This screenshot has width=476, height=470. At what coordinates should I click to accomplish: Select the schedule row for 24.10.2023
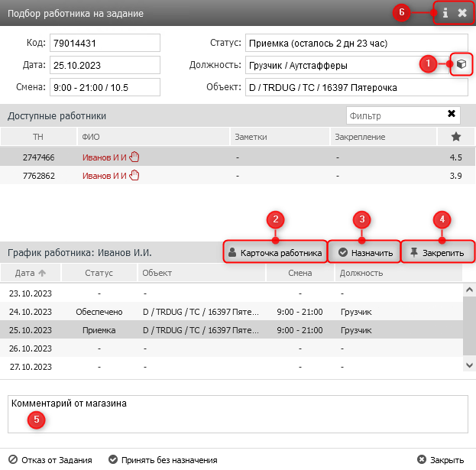229,312
